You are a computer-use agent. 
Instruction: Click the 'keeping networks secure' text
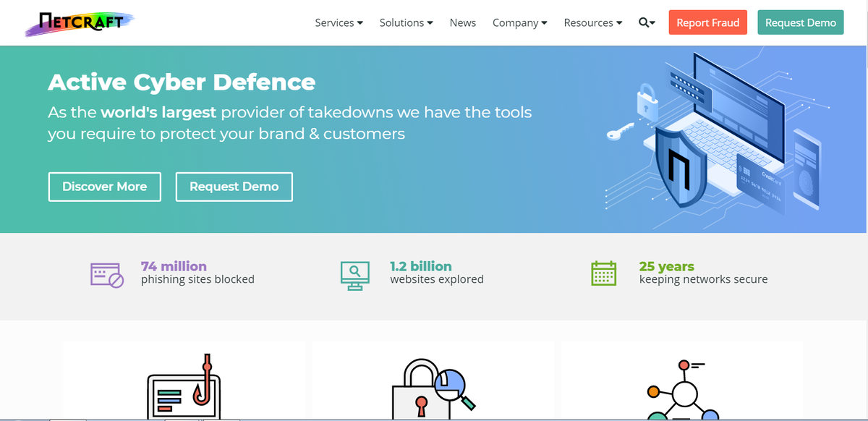[x=704, y=279]
